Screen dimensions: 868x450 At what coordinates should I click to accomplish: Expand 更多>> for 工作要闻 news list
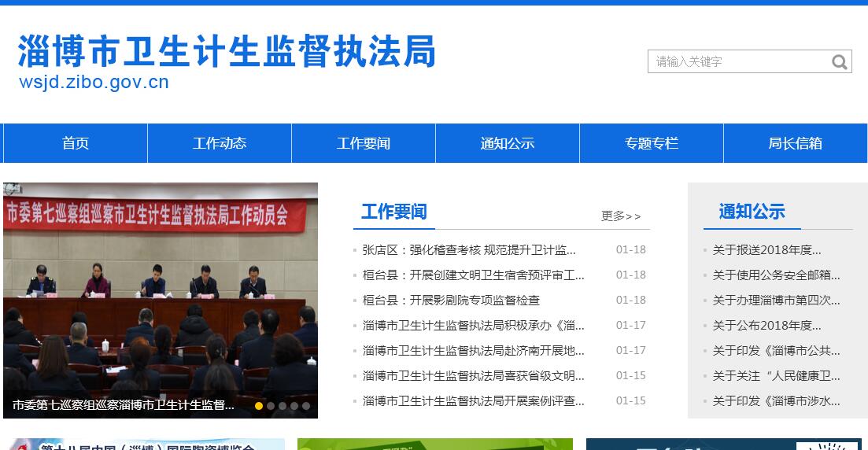click(x=621, y=216)
